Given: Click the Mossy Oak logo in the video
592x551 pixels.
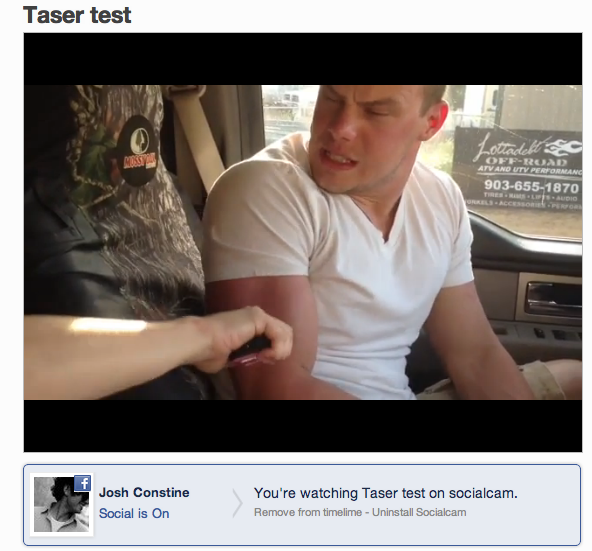Looking at the screenshot, I should pos(137,151).
